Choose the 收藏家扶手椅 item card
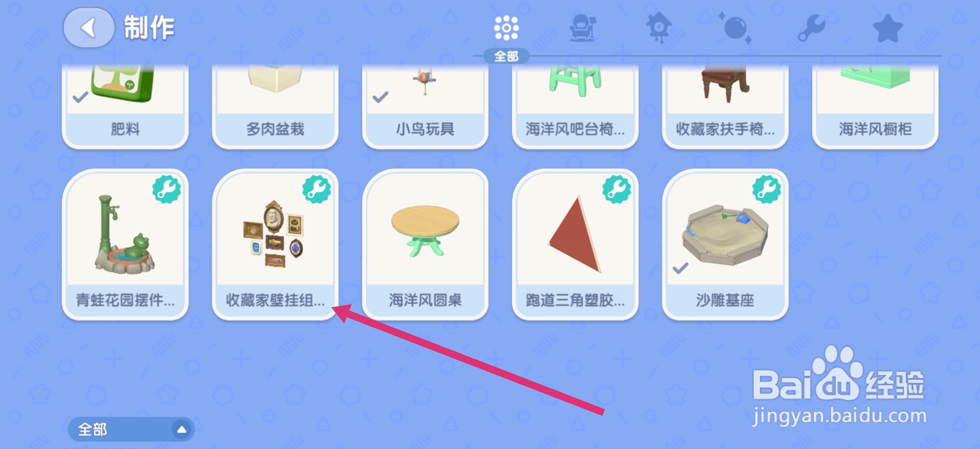This screenshot has width=980, height=449. coord(725,106)
